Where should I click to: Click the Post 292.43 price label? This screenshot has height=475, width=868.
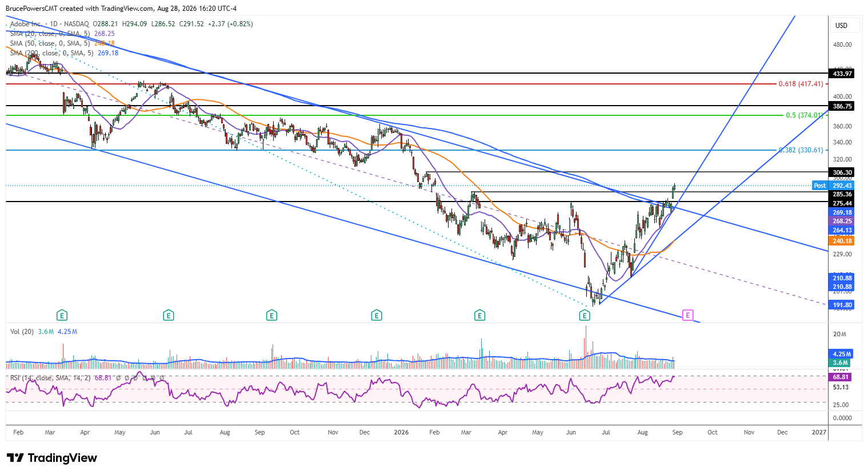click(x=834, y=186)
